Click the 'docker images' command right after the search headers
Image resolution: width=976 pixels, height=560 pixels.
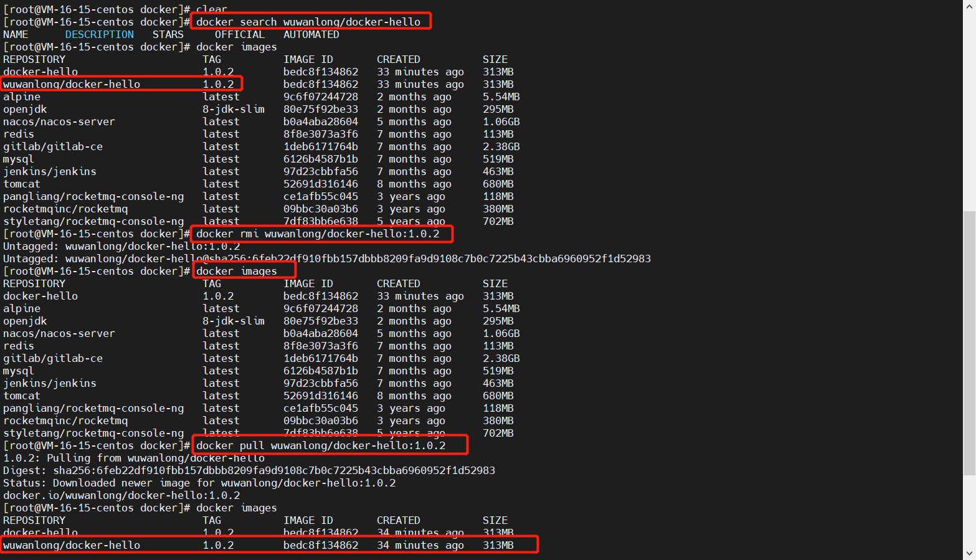click(x=237, y=47)
